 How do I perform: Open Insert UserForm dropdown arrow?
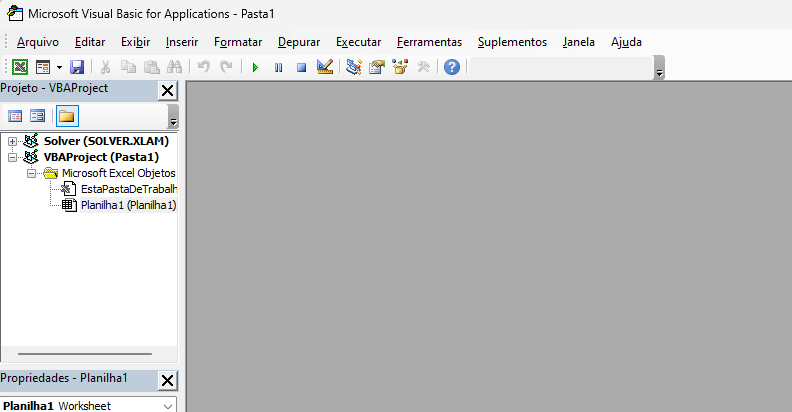click(59, 67)
